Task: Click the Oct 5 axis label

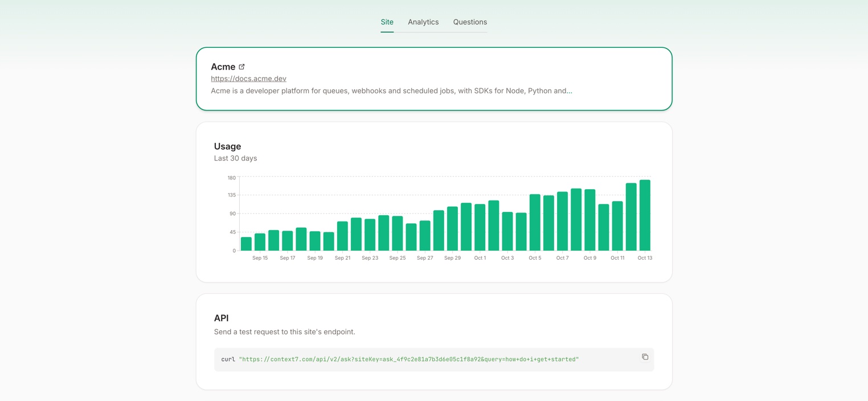Action: 535,258
